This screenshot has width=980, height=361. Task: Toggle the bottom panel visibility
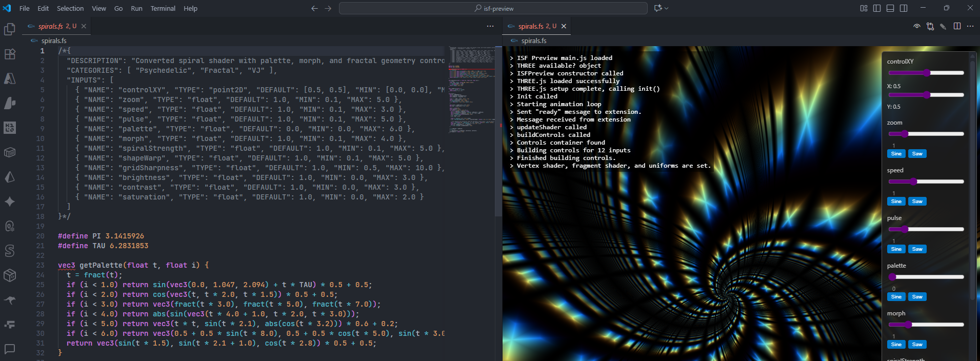890,8
